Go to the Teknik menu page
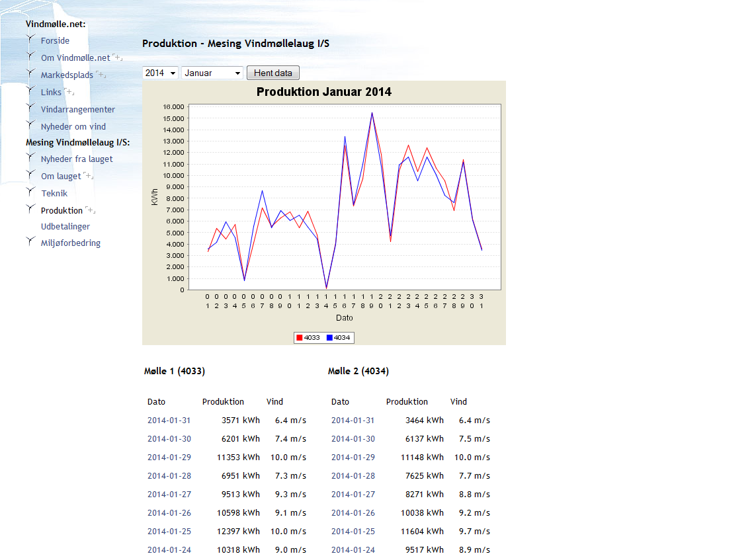 pyautogui.click(x=54, y=193)
